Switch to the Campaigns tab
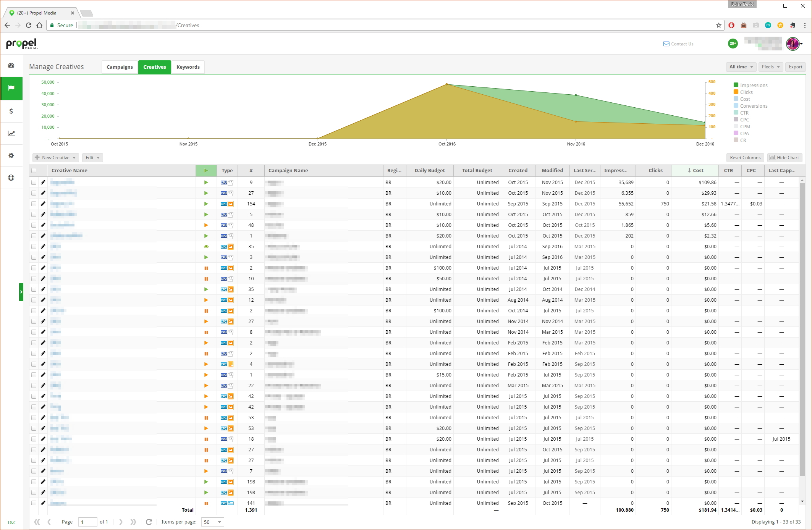The height and width of the screenshot is (530, 812). (120, 67)
